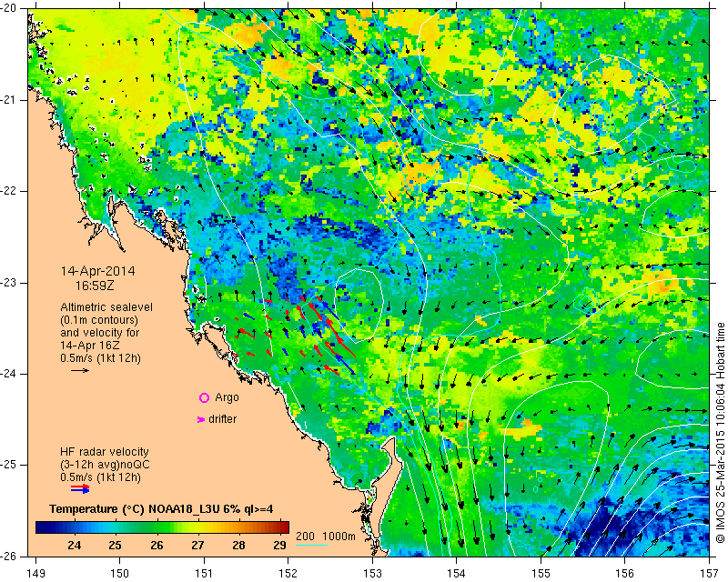
Task: Click the '(3-12h avg)noQC' legend text
Action: coord(105,465)
